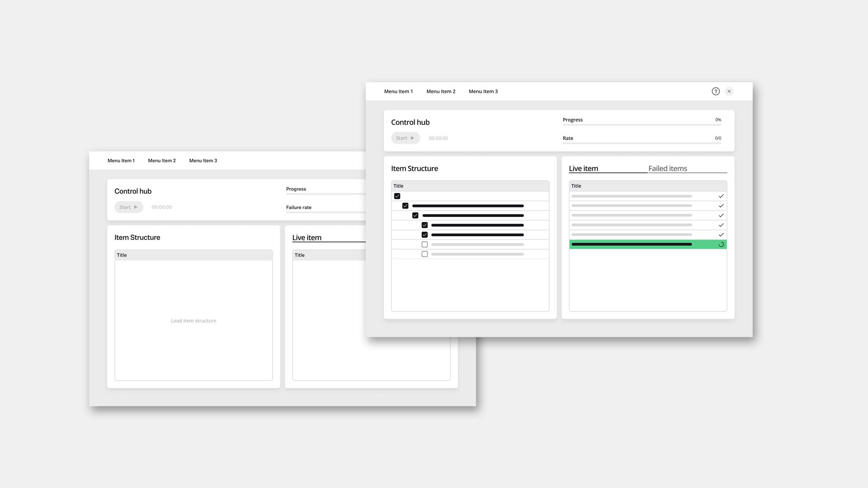Click the play triangle on front Start button
The image size is (868, 488).
412,138
